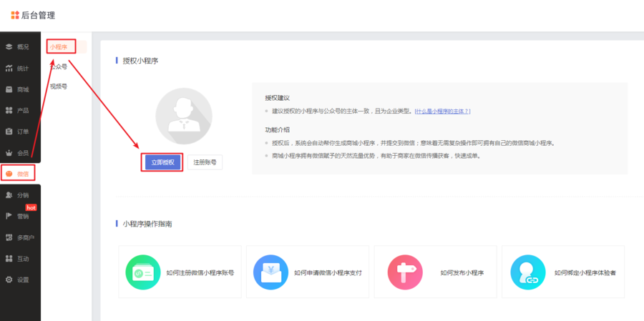
Task: Click the 注册账号 button
Action: [x=205, y=162]
